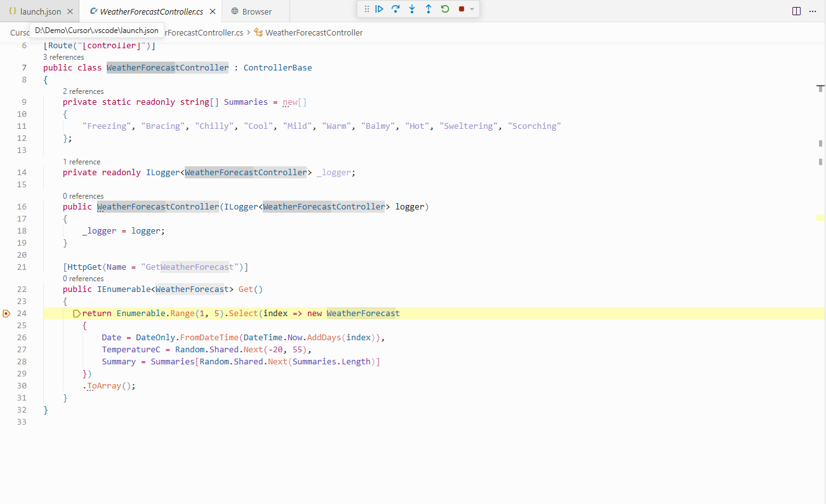Click the HttpGet attribute on line 21
The image size is (826, 504).
pos(84,267)
